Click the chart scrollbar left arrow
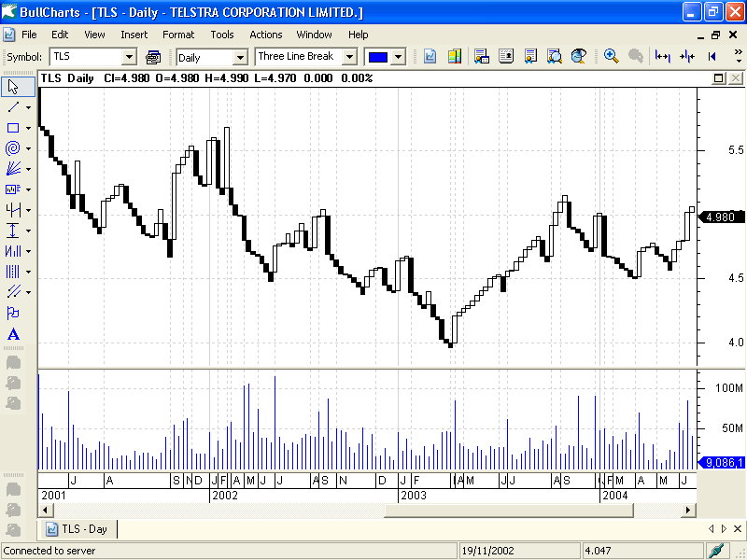The height and width of the screenshot is (560, 747). pyautogui.click(x=46, y=511)
